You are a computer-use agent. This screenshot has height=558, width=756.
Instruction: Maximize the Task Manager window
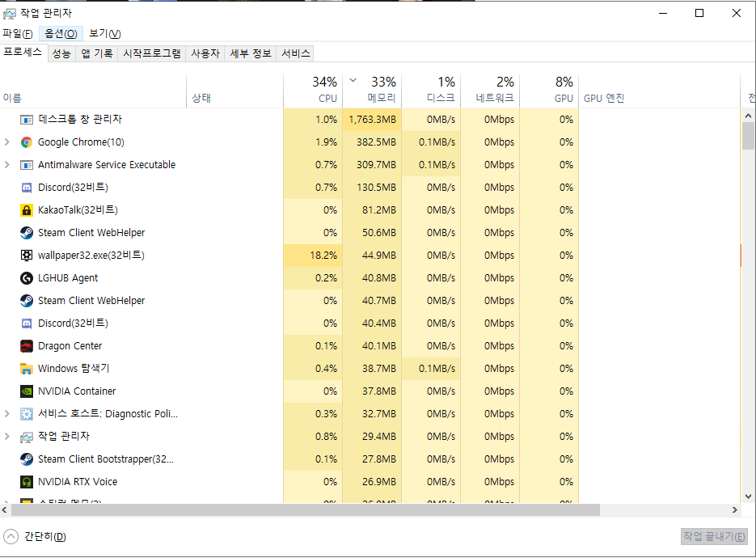699,13
